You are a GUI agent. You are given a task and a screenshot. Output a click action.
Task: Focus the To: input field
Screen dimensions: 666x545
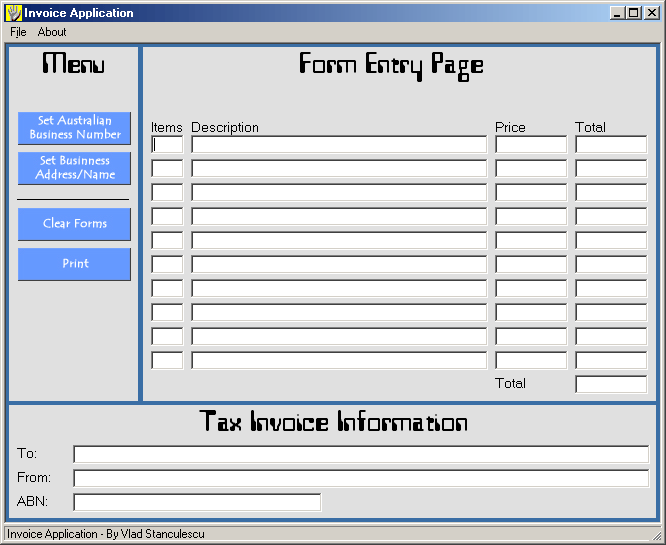[361, 454]
